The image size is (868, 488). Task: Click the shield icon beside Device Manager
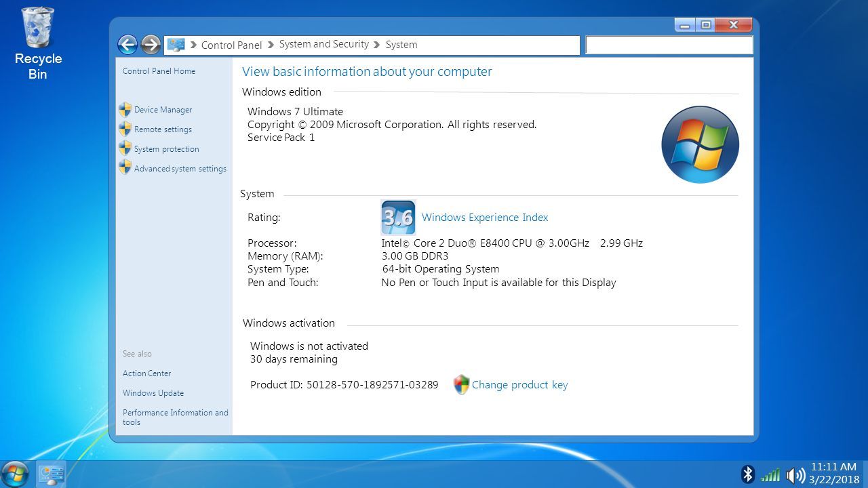click(x=125, y=110)
